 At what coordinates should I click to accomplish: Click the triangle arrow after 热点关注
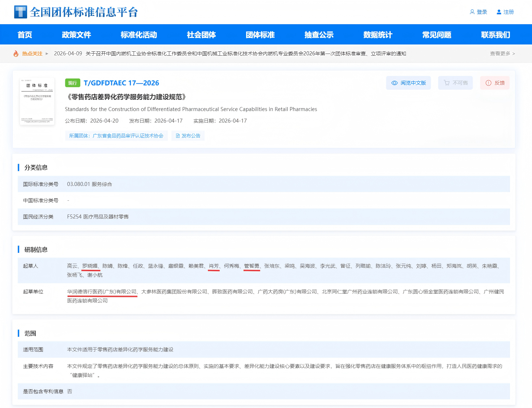47,54
